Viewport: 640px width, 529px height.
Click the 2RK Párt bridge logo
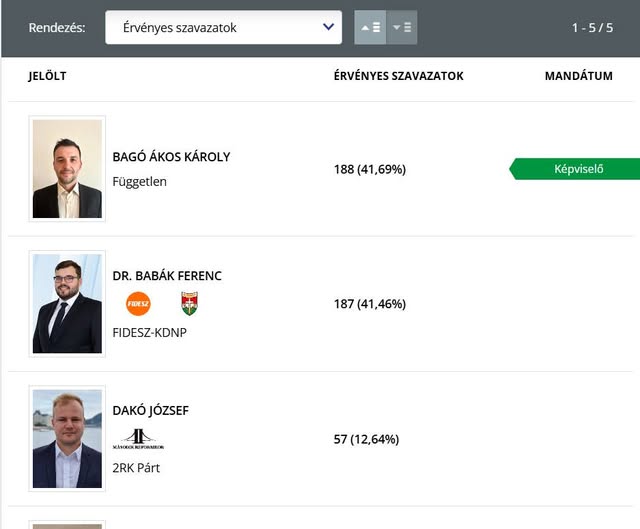[x=138, y=438]
